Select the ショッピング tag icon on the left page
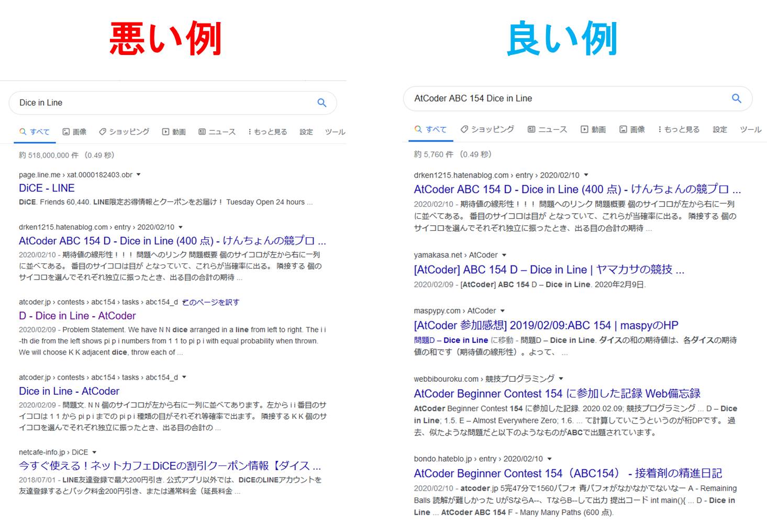The image size is (767, 532). point(103,131)
